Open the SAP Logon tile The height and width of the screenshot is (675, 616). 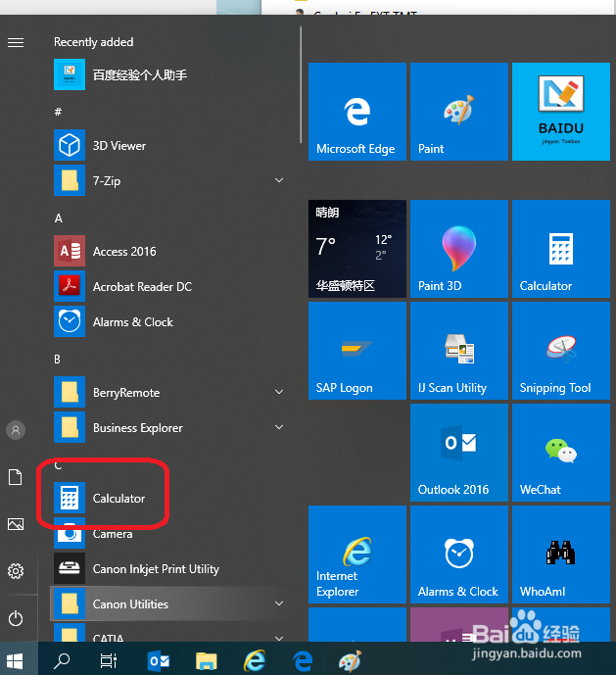point(357,351)
